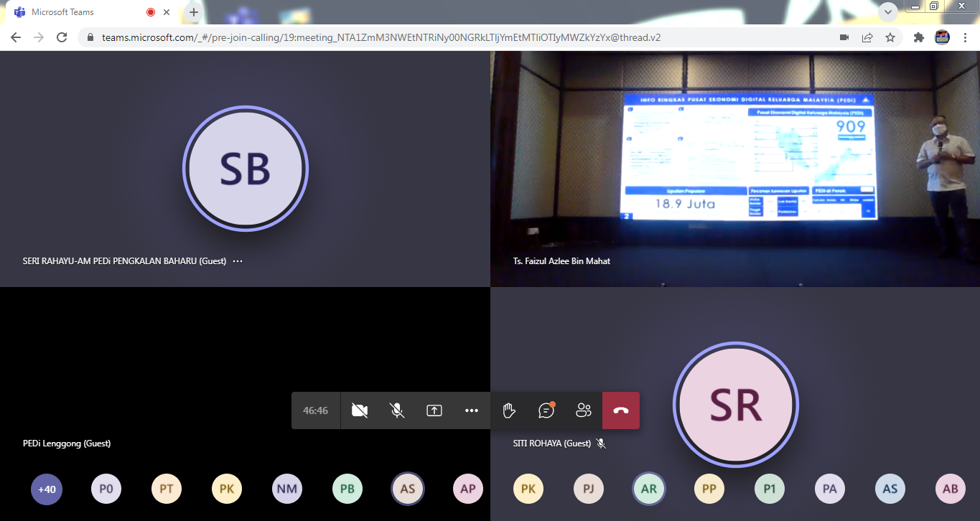Open the browser Extensions puzzle icon
The width and height of the screenshot is (980, 521).
[918, 37]
